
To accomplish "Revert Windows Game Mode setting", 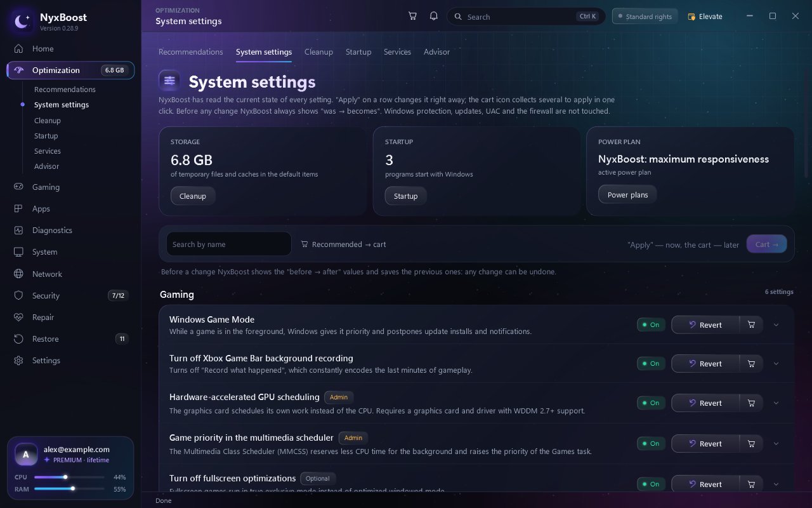I will tap(705, 324).
